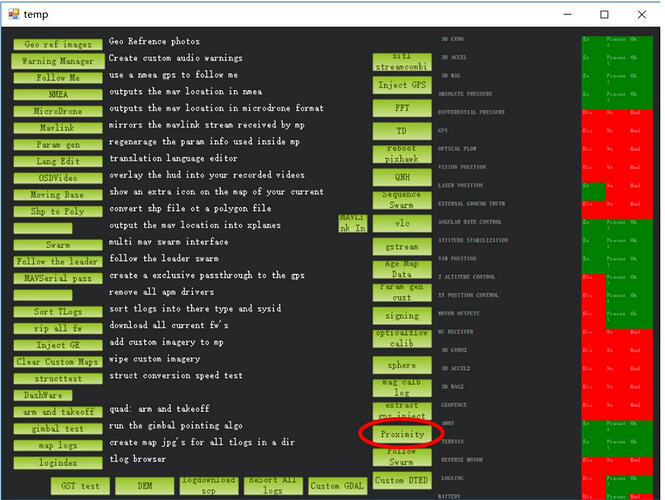Image resolution: width=665 pixels, height=500 pixels.
Task: Start Follow the leader swarm
Action: pyautogui.click(x=58, y=261)
